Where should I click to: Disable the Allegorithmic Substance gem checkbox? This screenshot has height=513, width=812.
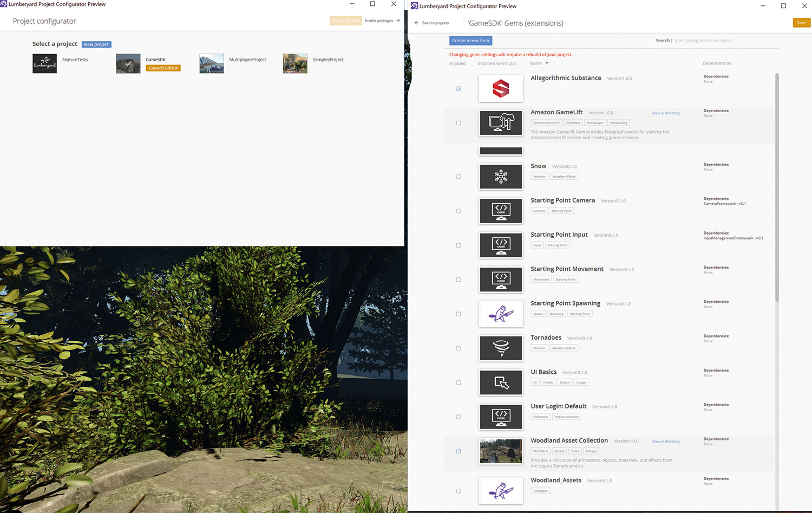click(459, 88)
